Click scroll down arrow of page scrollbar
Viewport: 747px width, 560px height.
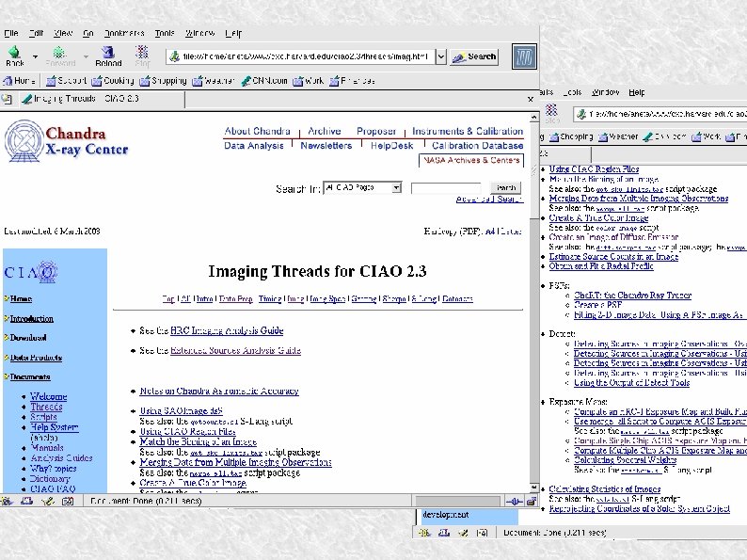[534, 488]
